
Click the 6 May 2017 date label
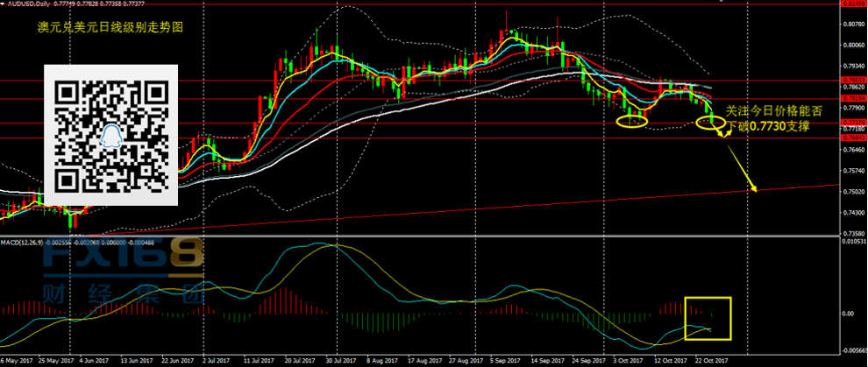click(x=19, y=360)
